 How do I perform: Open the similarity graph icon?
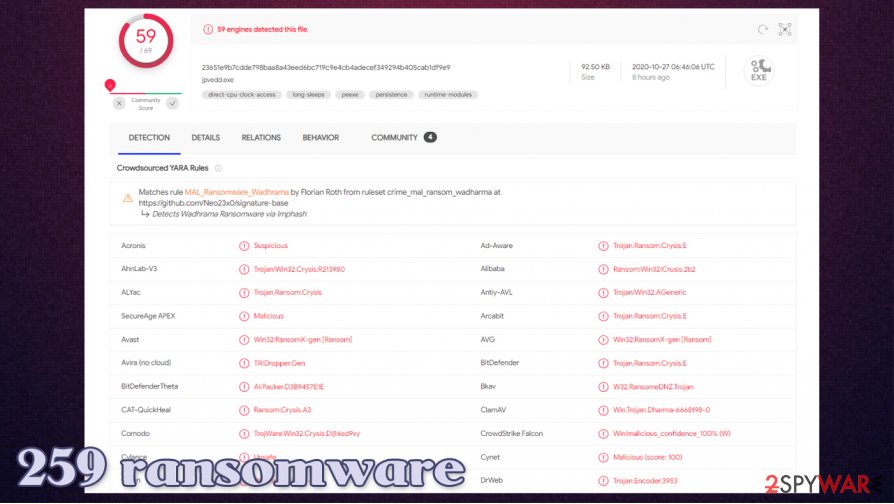pos(785,29)
